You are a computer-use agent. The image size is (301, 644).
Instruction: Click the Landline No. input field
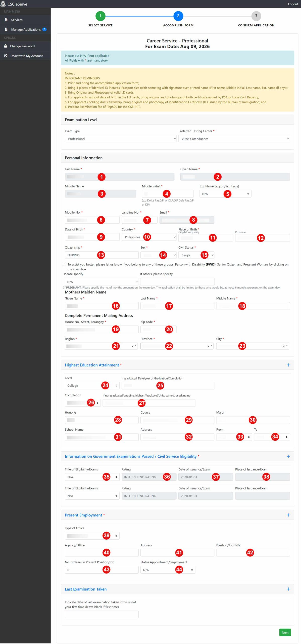point(139,220)
